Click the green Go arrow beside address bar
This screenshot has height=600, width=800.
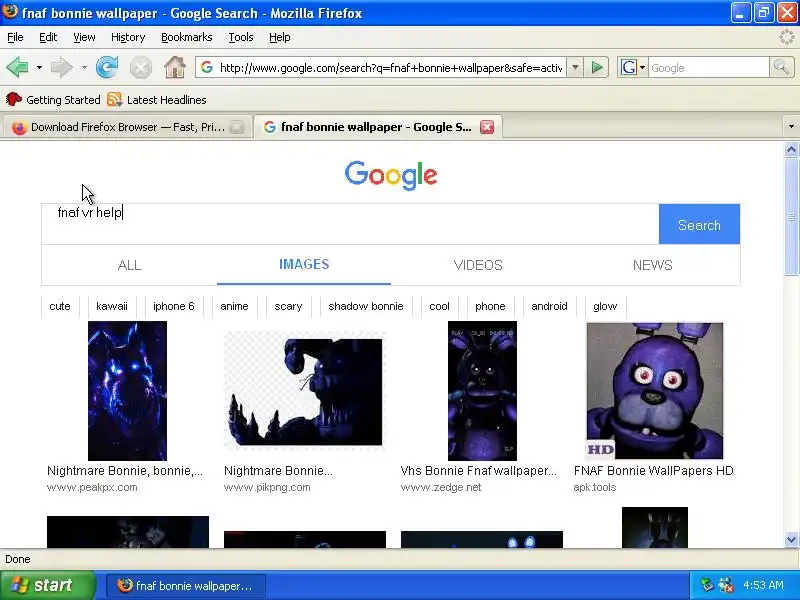coord(596,67)
